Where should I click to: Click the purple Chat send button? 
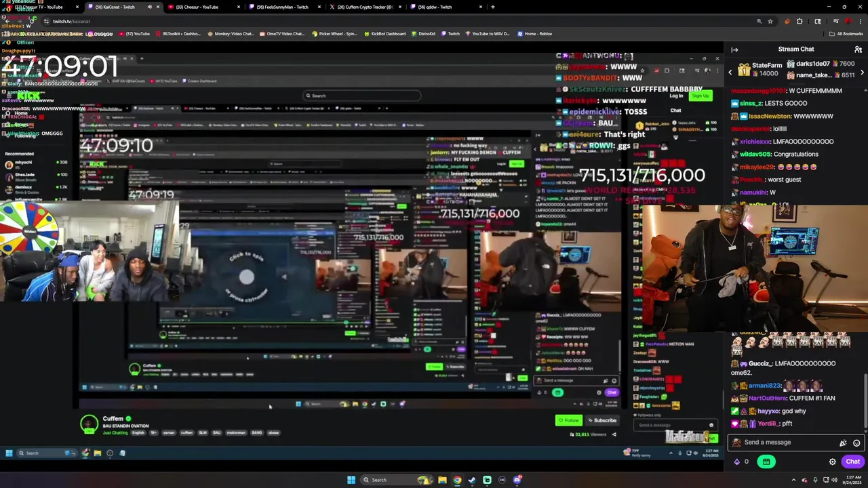[x=852, y=462]
